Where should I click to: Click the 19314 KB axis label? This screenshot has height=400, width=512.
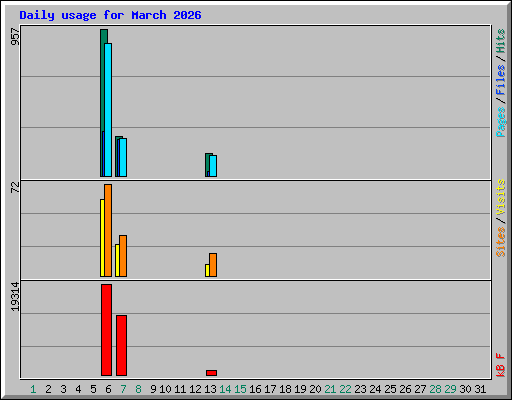pos(15,297)
